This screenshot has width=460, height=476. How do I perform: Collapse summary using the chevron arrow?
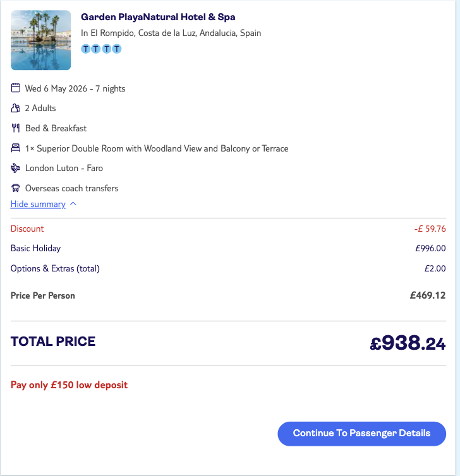point(73,205)
